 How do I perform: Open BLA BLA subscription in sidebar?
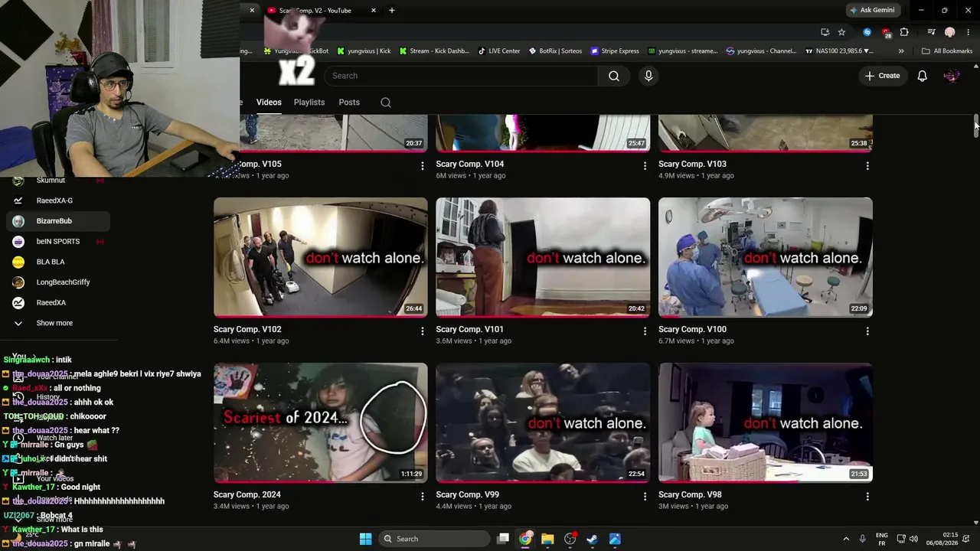(58, 262)
